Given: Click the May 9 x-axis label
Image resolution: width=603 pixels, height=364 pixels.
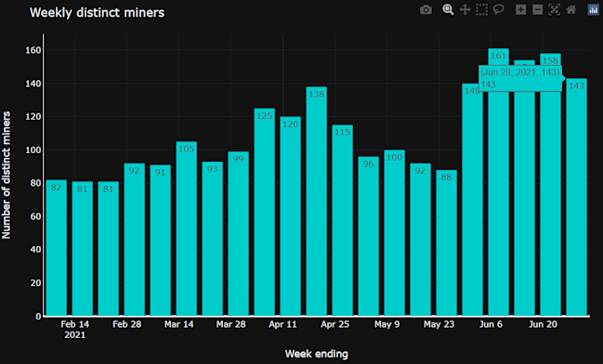Looking at the screenshot, I should [x=387, y=324].
